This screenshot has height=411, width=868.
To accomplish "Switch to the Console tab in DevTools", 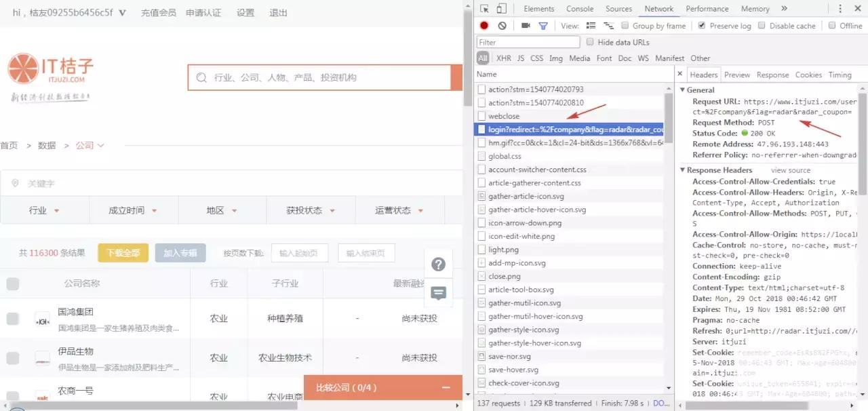I will (x=579, y=9).
